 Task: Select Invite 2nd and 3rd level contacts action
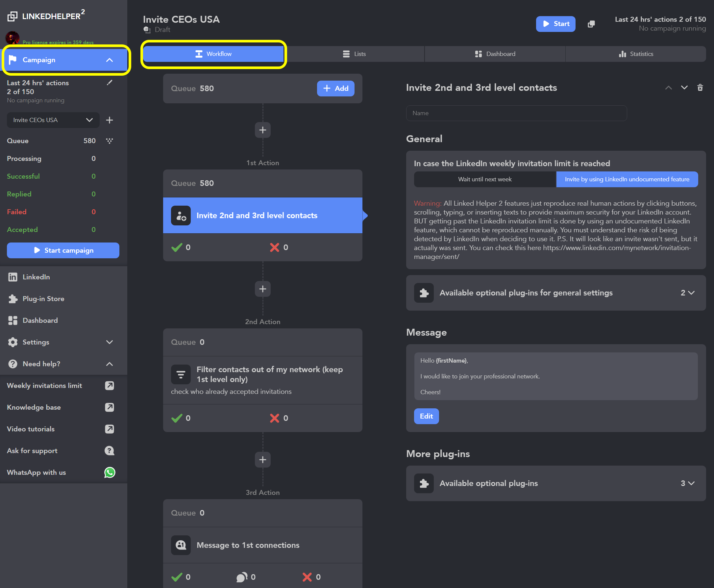[263, 216]
